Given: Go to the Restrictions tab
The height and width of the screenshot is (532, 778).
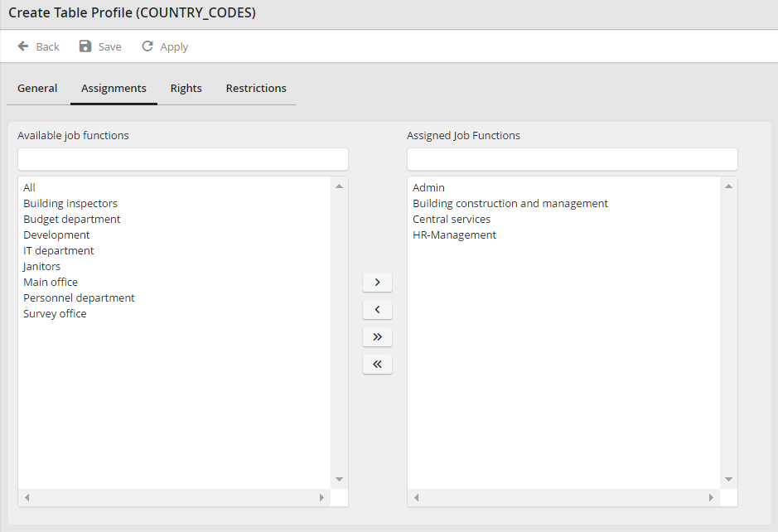Looking at the screenshot, I should coord(256,89).
